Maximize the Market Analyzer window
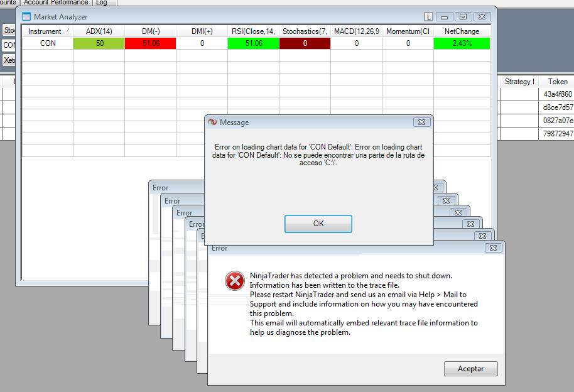Screen dimensions: 574x392 click(x=463, y=17)
